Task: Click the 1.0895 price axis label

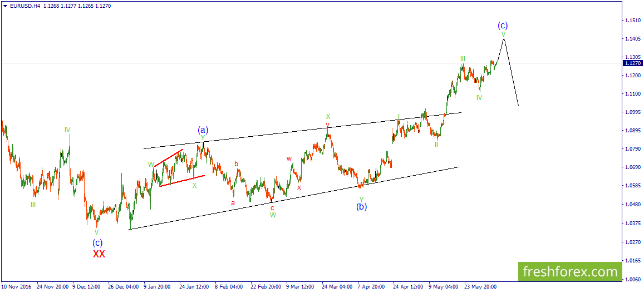Action: coord(632,131)
